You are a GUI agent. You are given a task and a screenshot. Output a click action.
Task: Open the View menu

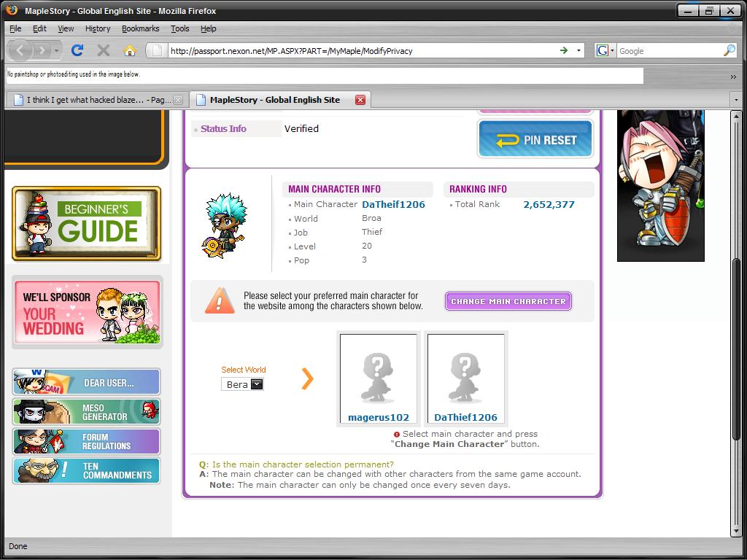pyautogui.click(x=66, y=28)
